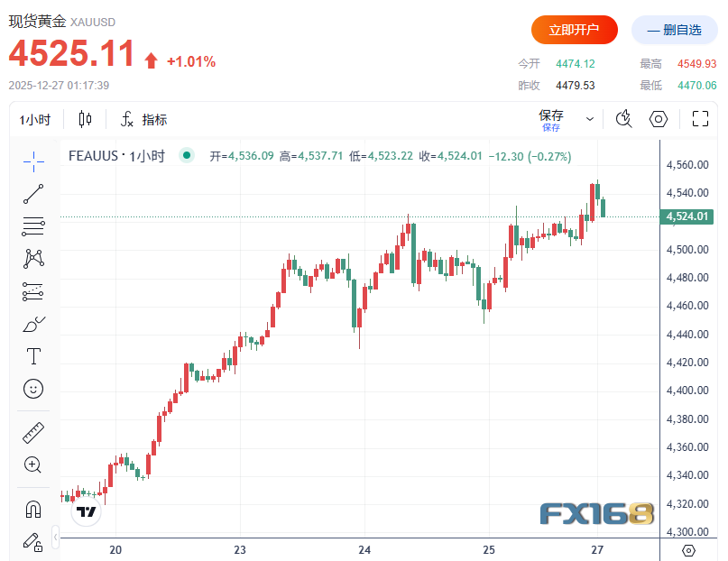Viewport: 728px width, 561px height.
Task: Choose the brush drawing tool
Action: pos(33,324)
